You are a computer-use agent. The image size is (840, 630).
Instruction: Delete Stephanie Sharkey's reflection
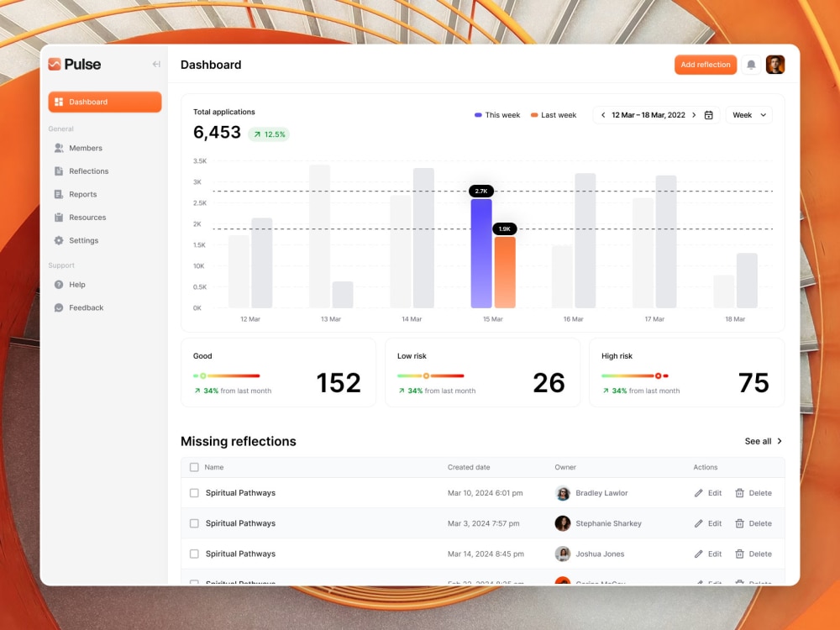coord(753,523)
